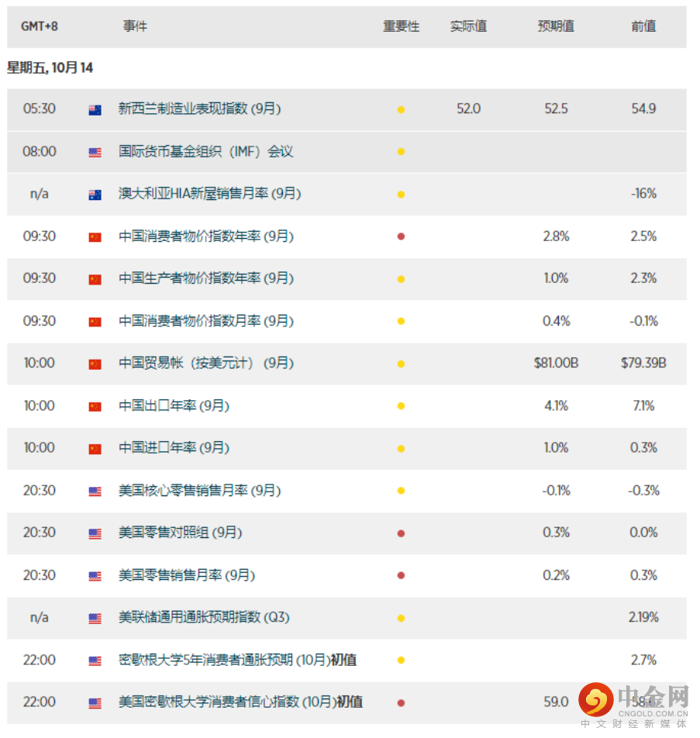Viewport: 700px width, 738px height.
Task: Click the expected value $81.00B
Action: 556,363
